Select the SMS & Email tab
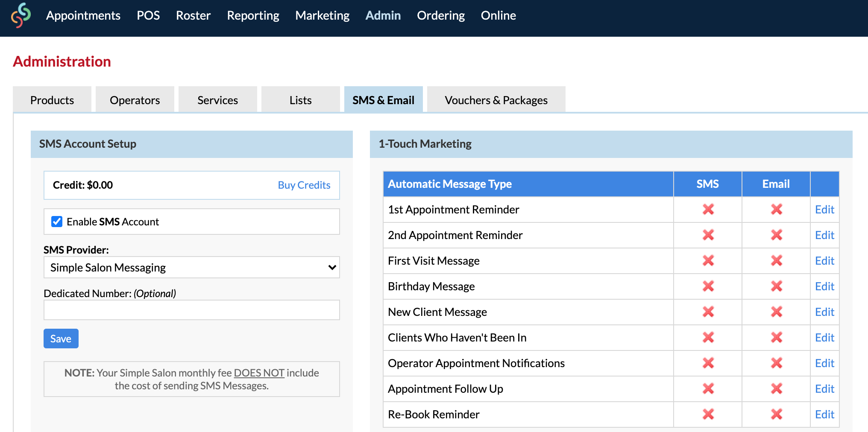 (384, 100)
